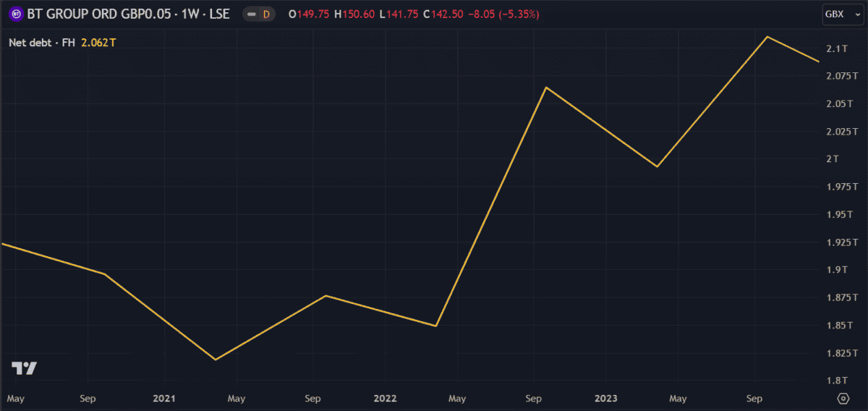Click the TradingView logo watermark

click(x=24, y=368)
